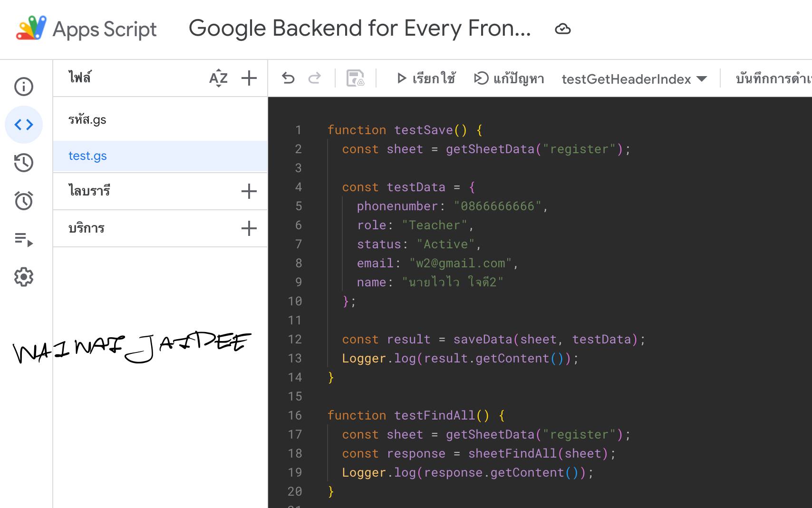Click line number 16 in gutter
This screenshot has width=812, height=508.
[295, 415]
